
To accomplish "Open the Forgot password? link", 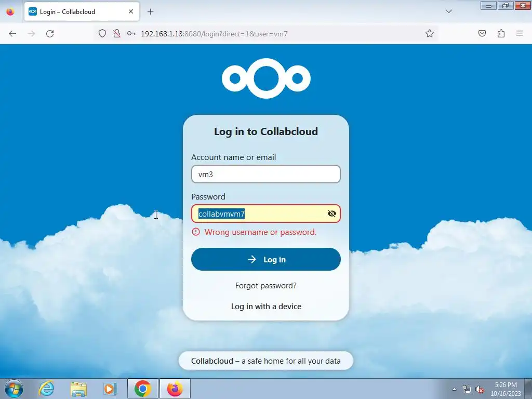I will point(266,286).
